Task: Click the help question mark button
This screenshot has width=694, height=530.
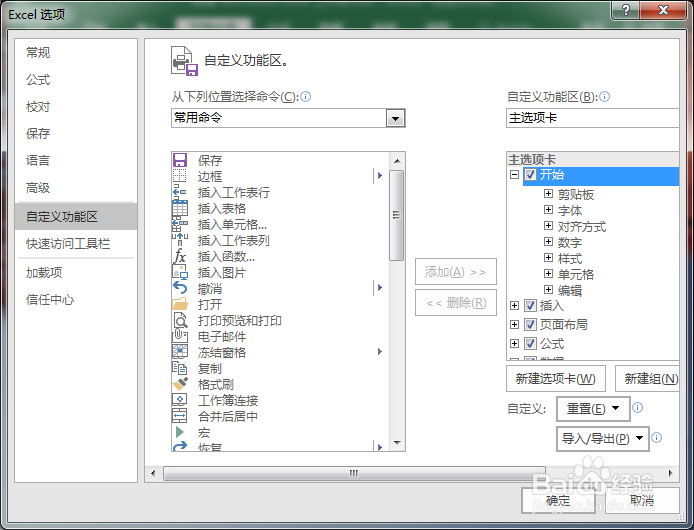Action: [625, 10]
